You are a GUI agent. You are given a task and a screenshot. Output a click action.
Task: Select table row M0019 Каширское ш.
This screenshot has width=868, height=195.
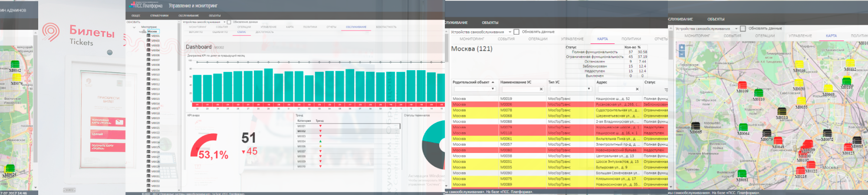coord(559,99)
